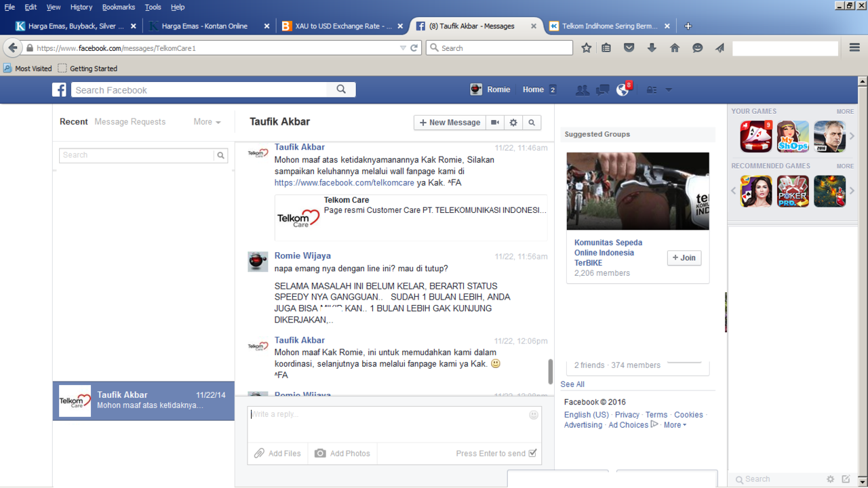This screenshot has height=488, width=868.
Task: Expand footer More links dropdown
Action: pos(675,425)
